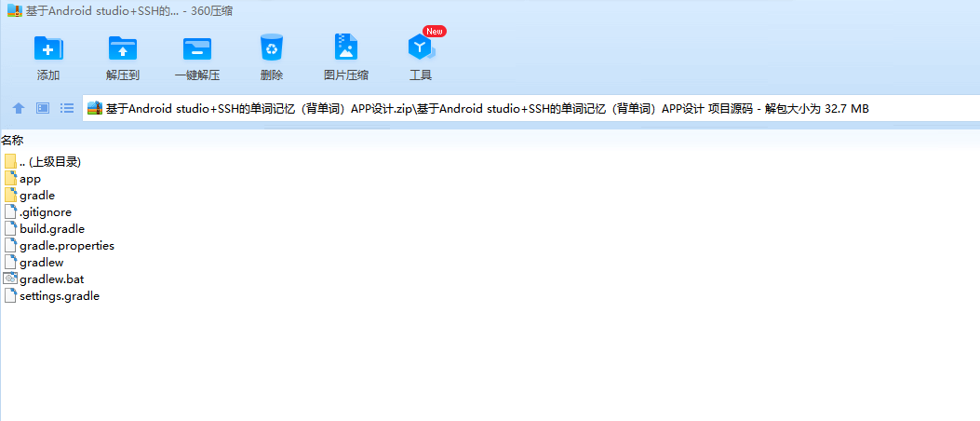Image resolution: width=980 pixels, height=421 pixels.
Task: Open the Tools (工具) menu icon
Action: [x=421, y=48]
